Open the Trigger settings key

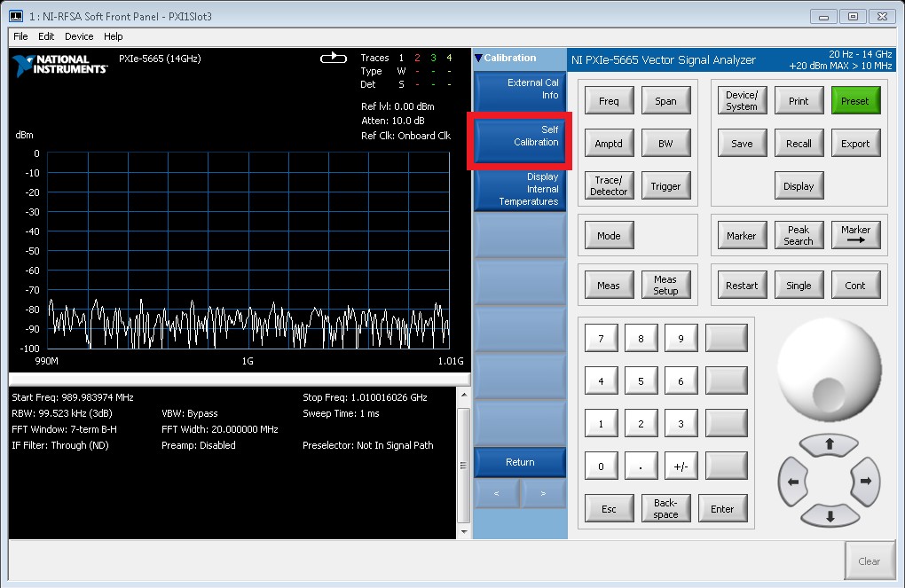coord(666,185)
